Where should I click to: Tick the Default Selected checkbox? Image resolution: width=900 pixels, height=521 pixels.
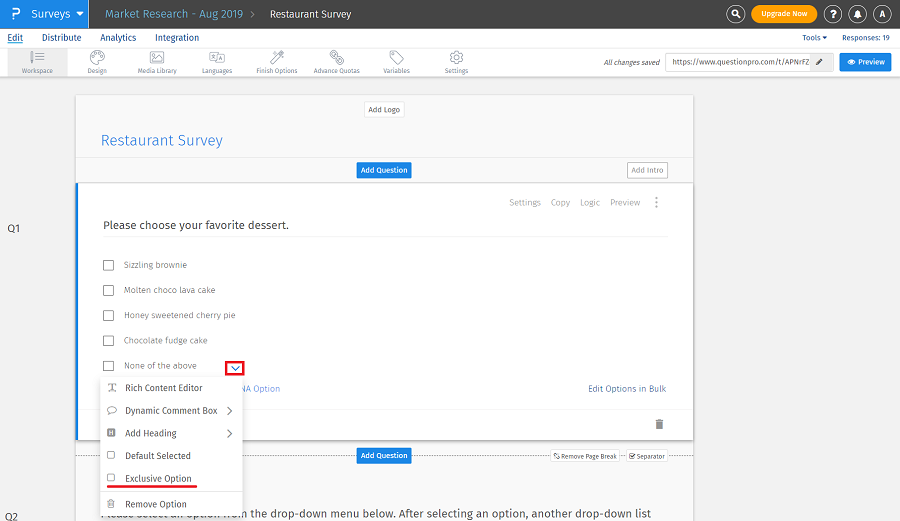pos(111,456)
